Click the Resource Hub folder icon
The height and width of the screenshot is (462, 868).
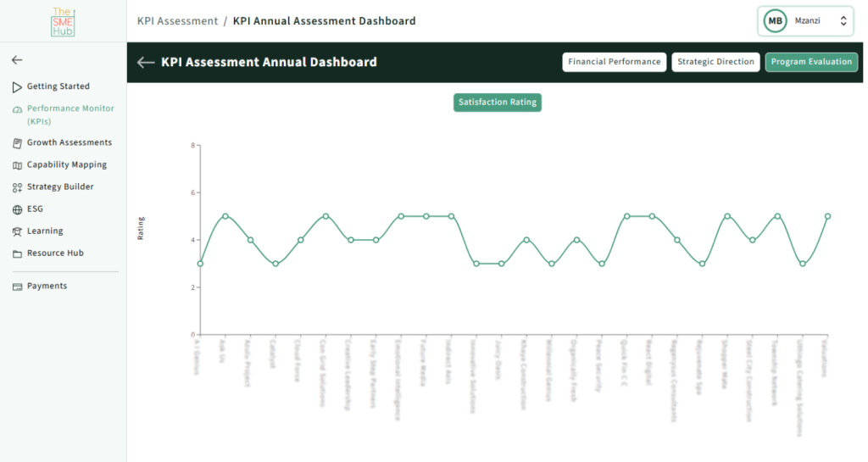click(17, 253)
